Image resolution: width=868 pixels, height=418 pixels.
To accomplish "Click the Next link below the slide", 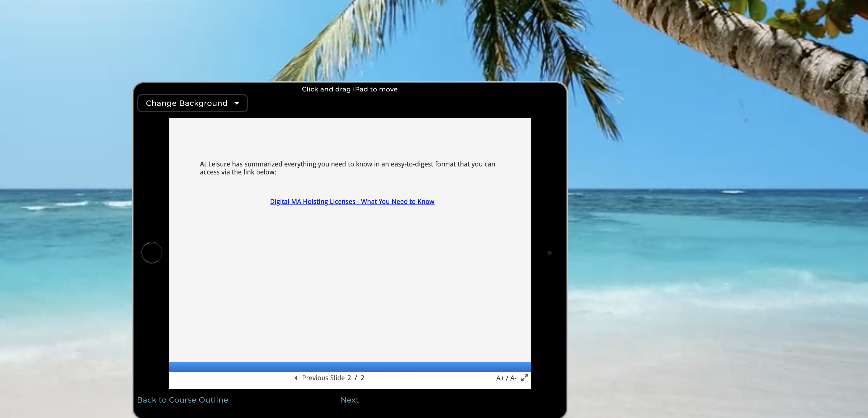I will pyautogui.click(x=349, y=400).
